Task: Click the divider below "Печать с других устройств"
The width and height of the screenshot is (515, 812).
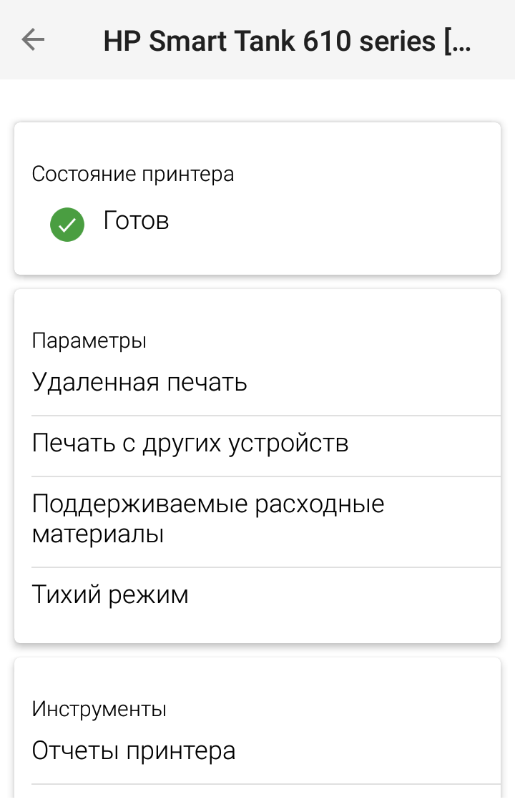Action: (265, 476)
